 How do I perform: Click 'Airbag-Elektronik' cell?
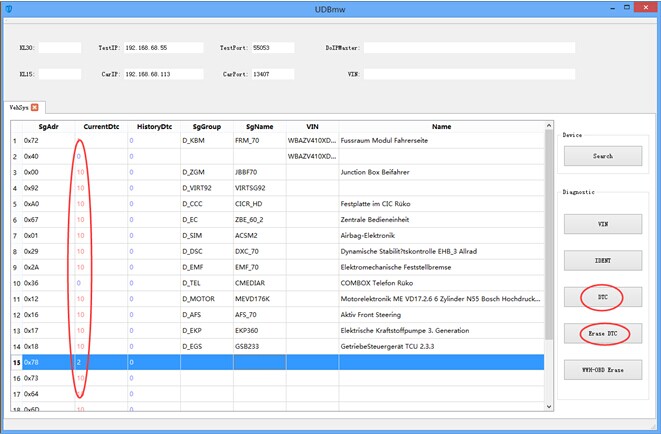441,236
